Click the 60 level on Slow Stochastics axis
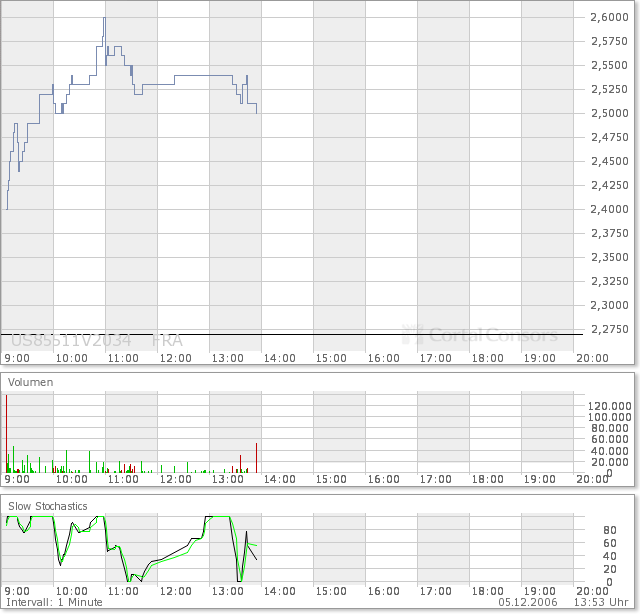This screenshot has height=614, width=640. pos(610,543)
